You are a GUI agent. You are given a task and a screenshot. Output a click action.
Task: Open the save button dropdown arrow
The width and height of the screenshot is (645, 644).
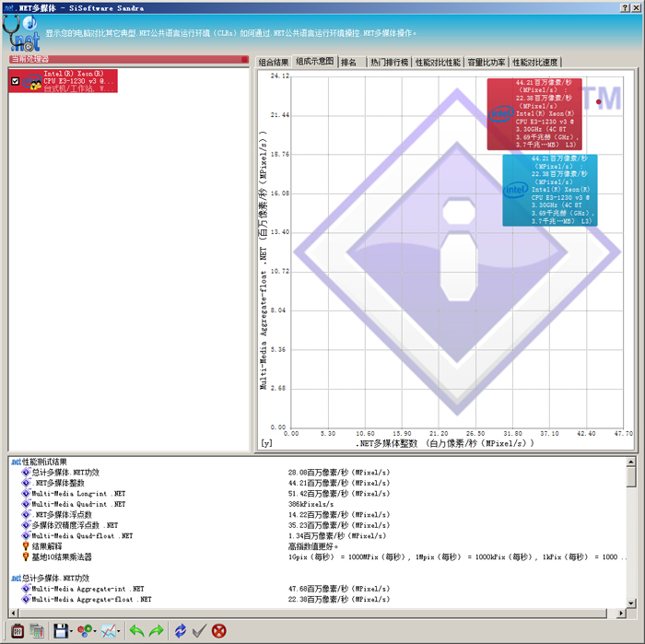tap(71, 631)
